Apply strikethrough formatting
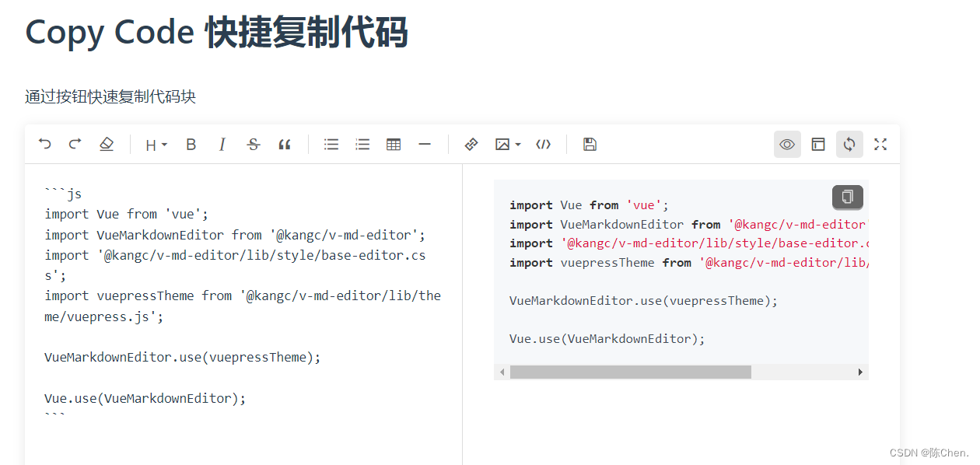 tap(253, 144)
